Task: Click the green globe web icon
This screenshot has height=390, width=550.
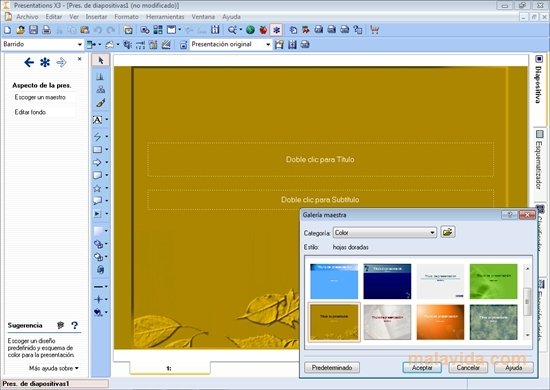Action: 250,30
